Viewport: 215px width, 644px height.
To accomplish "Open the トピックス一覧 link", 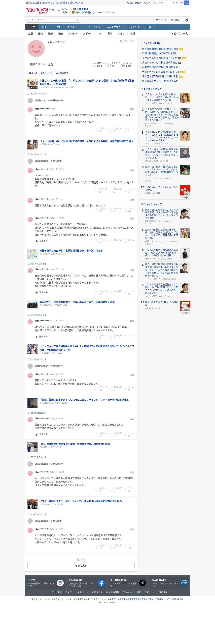I will tap(180, 34).
